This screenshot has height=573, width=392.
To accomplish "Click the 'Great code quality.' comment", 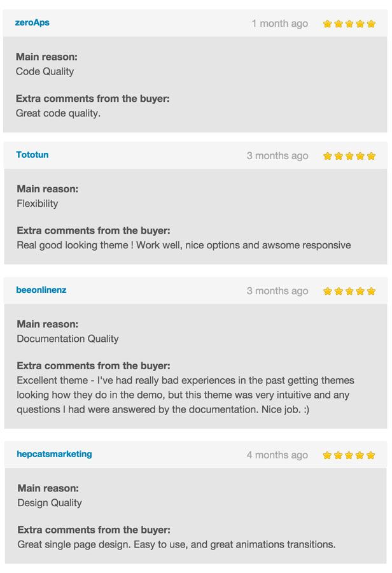I will coord(58,113).
